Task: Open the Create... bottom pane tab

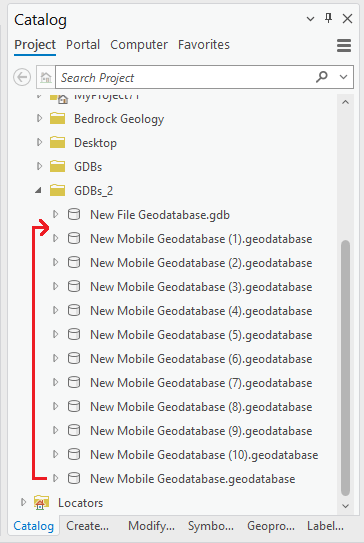Action: coord(87,526)
